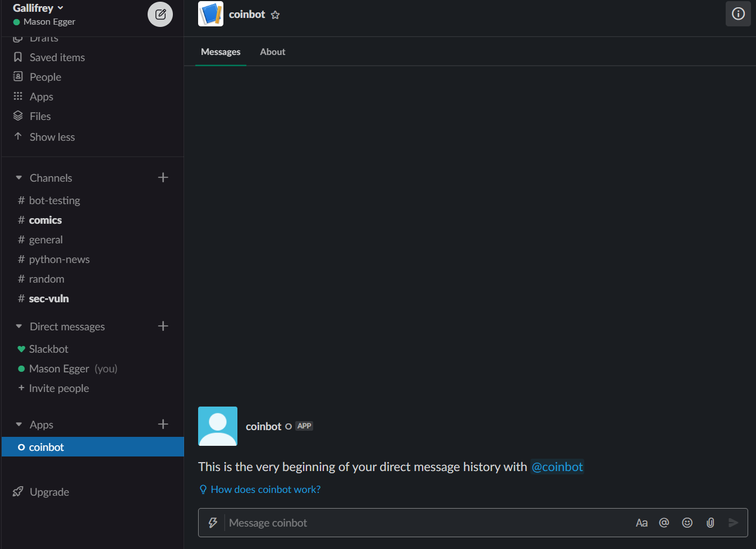Viewport: 756px width, 549px height.
Task: Click coinbot title in header
Action: click(247, 15)
